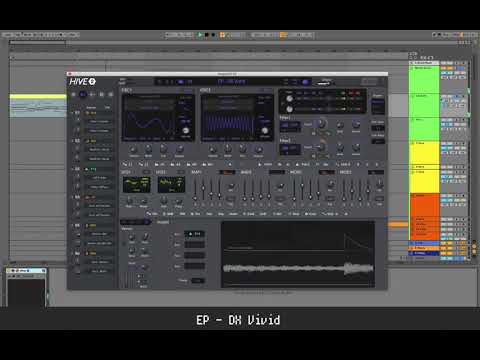Screen dimensions: 480x360
Task: Click the OSC1 Pan knob
Action: coord(163,149)
